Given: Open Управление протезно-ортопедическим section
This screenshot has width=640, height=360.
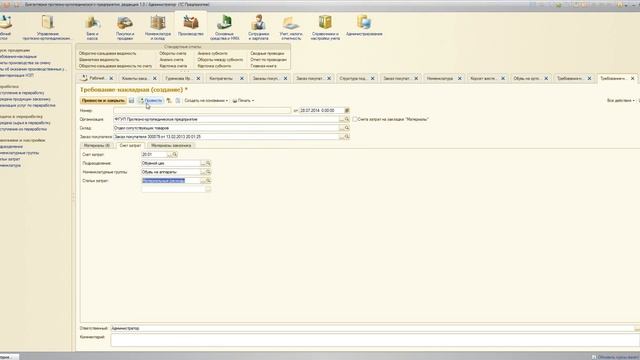Looking at the screenshot, I should click(x=47, y=27).
